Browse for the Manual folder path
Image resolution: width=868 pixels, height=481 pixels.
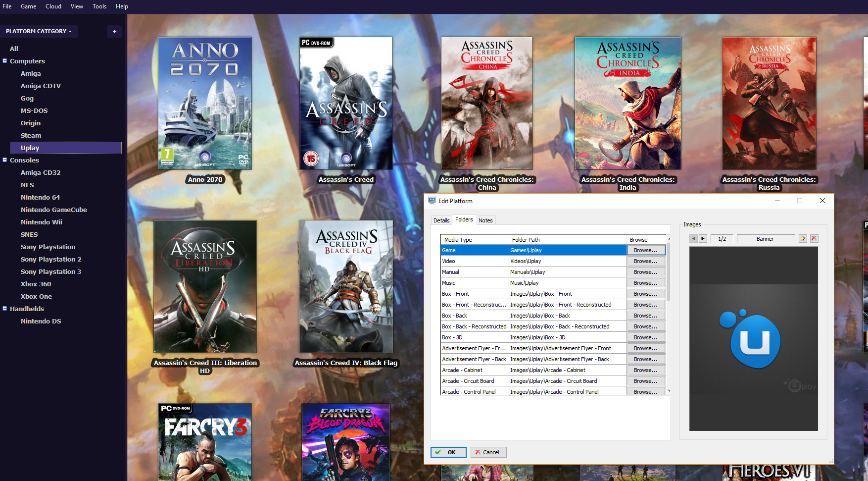point(646,272)
